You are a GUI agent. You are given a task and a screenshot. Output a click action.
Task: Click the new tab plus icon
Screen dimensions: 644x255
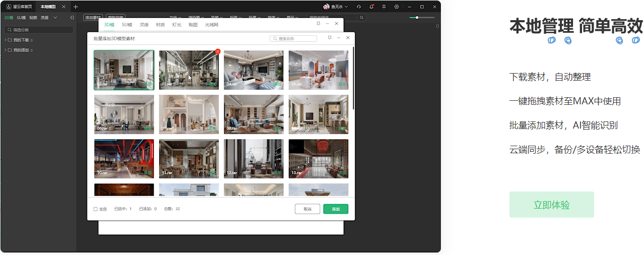pyautogui.click(x=76, y=7)
